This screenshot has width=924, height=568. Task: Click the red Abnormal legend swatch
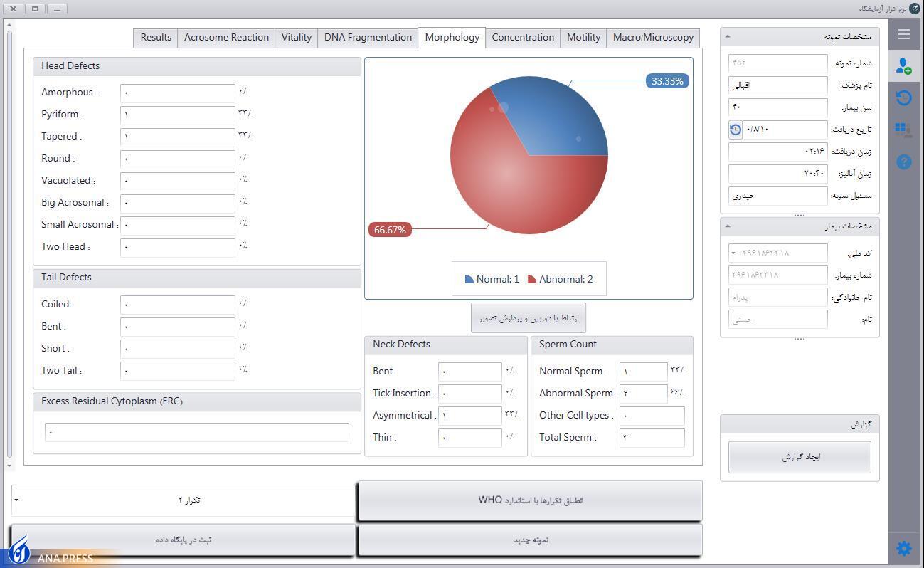click(x=532, y=279)
